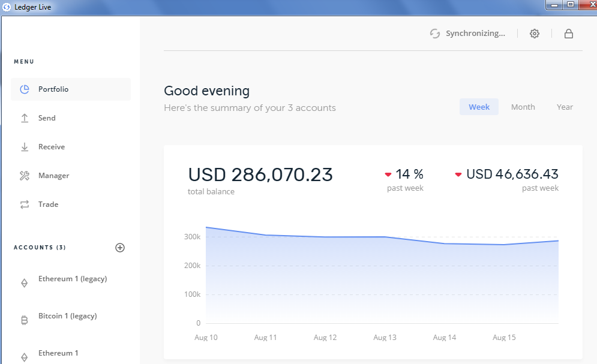The height and width of the screenshot is (364, 597).
Task: Click the ACCOUNTS (3) section header
Action: (40, 248)
